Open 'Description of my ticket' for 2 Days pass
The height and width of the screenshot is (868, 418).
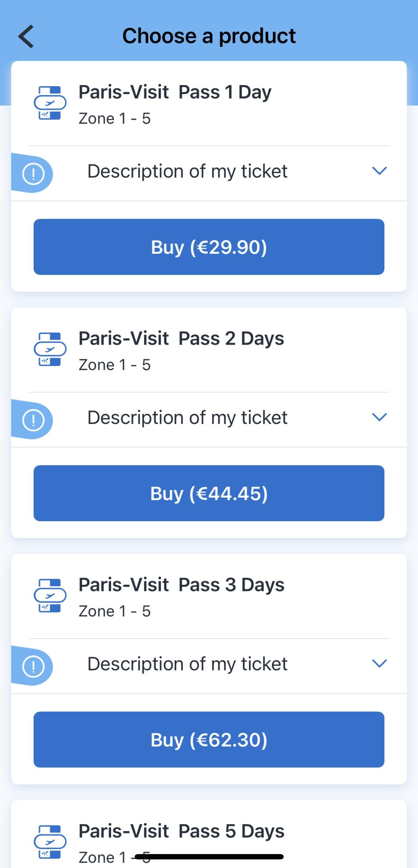tap(187, 418)
